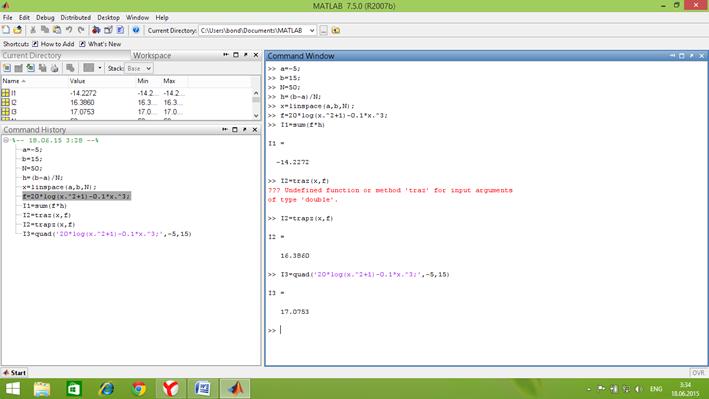
Task: Open file using toolbar folder icon
Action: tap(18, 30)
